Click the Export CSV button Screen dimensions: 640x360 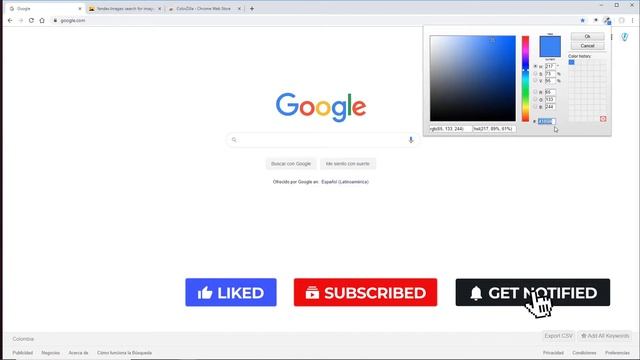(558, 336)
